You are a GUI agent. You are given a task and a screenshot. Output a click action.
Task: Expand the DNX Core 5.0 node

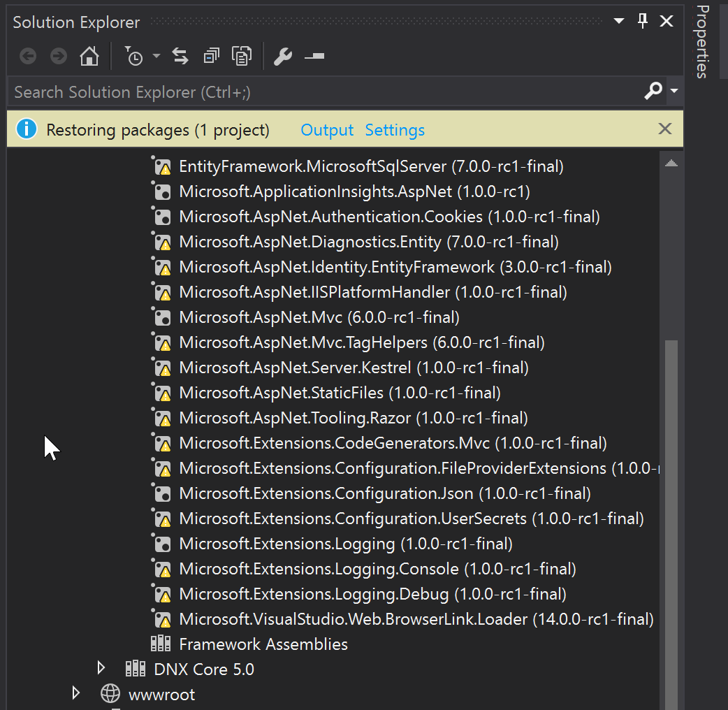101,668
